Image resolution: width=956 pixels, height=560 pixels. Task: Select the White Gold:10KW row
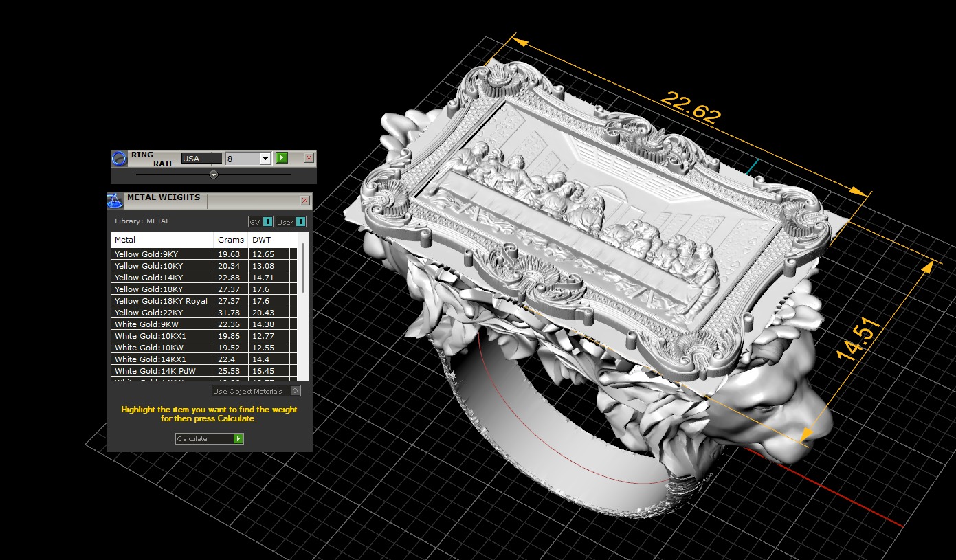[204, 348]
